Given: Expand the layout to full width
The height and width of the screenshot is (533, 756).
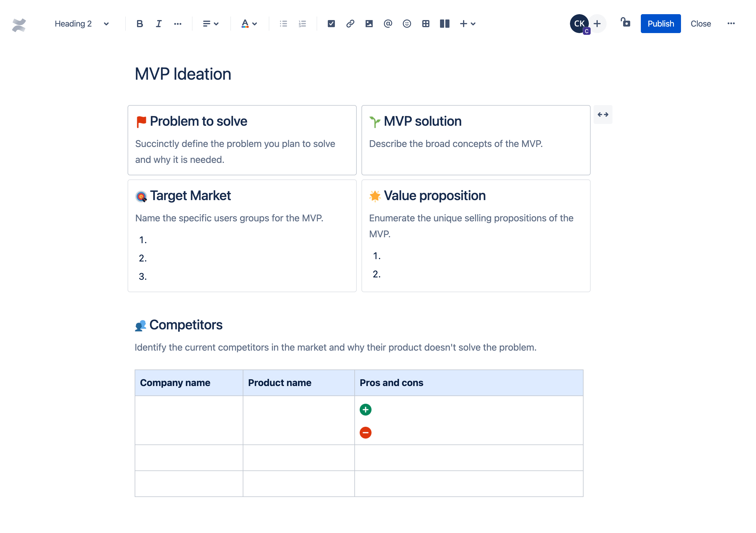Looking at the screenshot, I should pos(603,114).
